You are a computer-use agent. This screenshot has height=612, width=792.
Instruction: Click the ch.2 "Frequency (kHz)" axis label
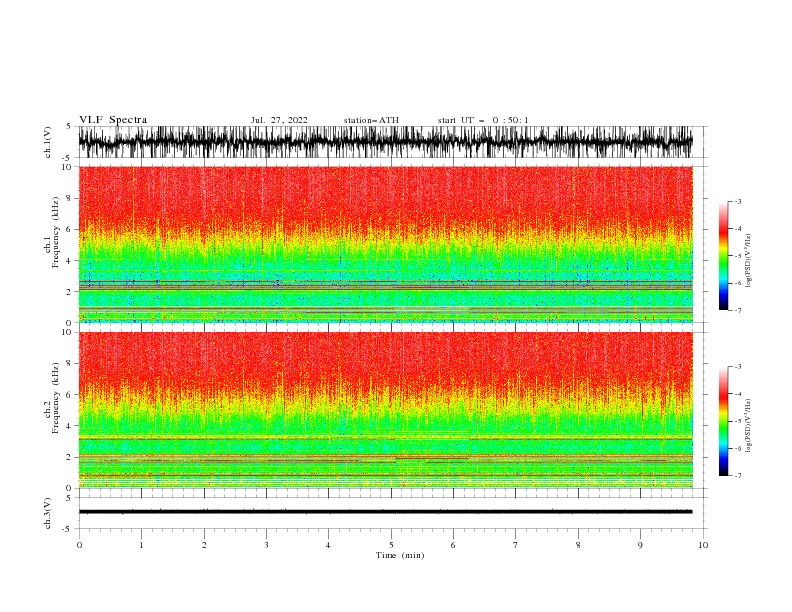[55, 397]
